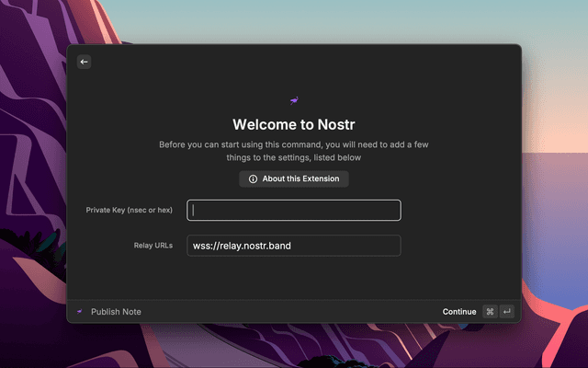Click the purple Nostr bird logo above the title
This screenshot has width=588, height=368.
pos(294,100)
